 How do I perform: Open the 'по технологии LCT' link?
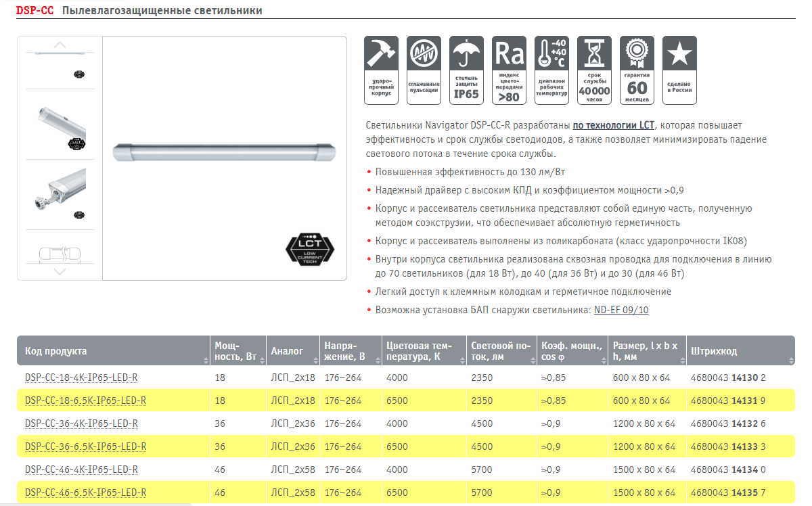614,125
